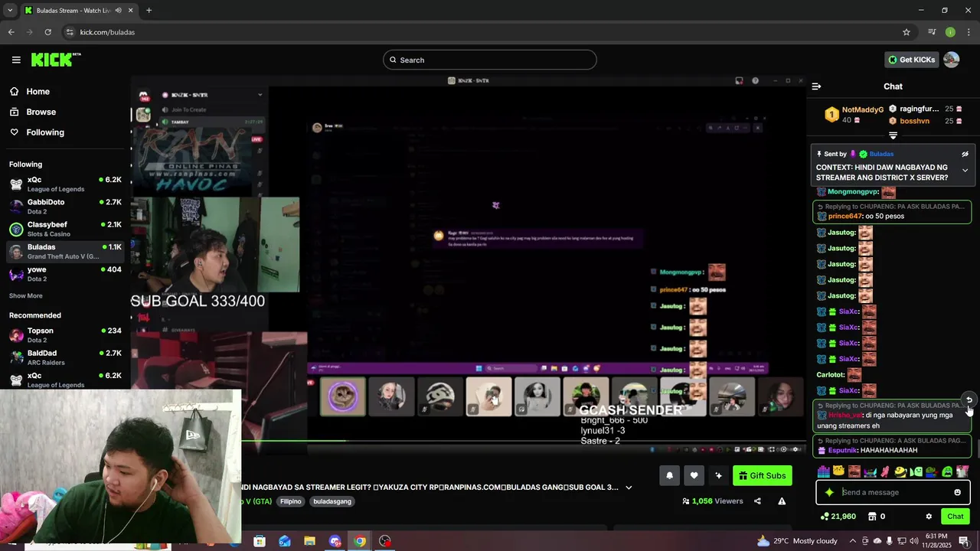Click the share stream icon
Screen dimensions: 980x551
click(757, 501)
